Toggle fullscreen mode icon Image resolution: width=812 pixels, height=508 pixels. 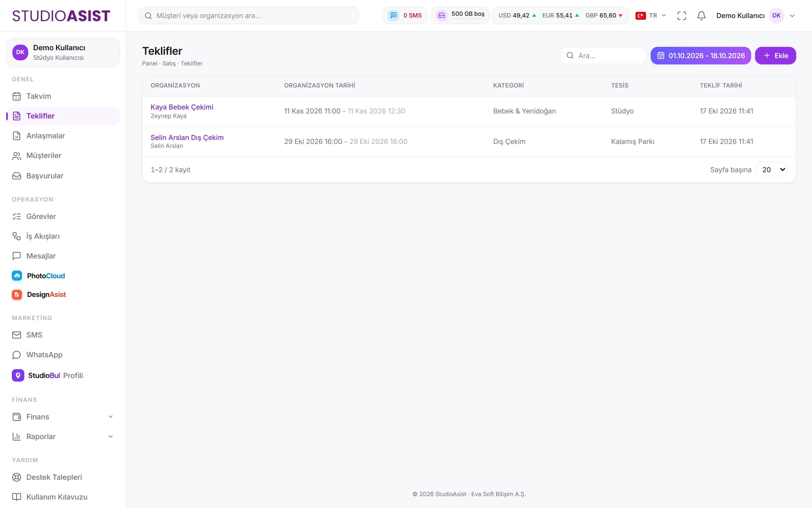point(681,16)
